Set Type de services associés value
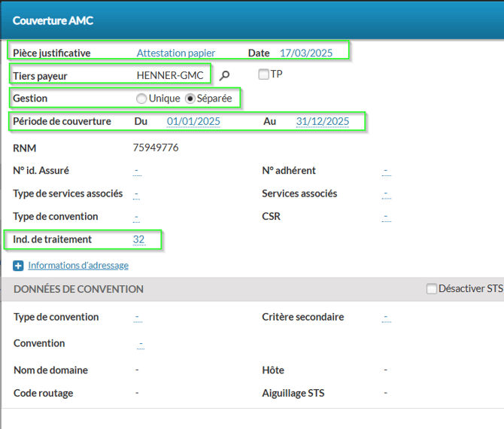 [136, 194]
